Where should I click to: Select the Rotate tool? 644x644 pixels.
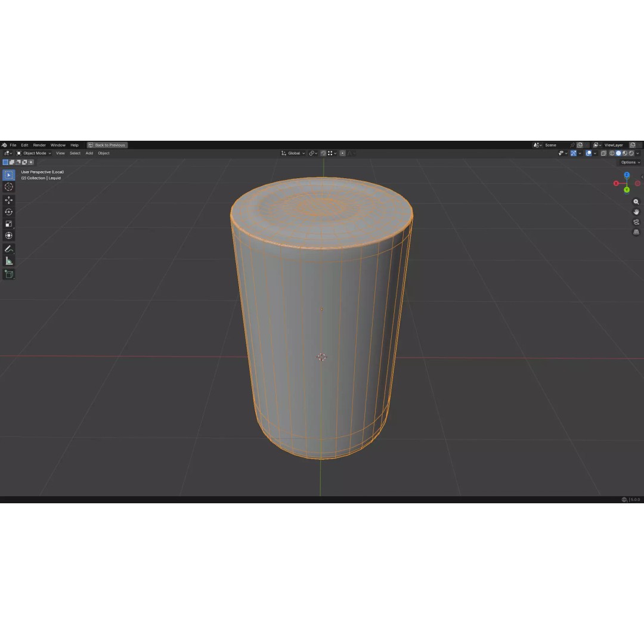8,212
